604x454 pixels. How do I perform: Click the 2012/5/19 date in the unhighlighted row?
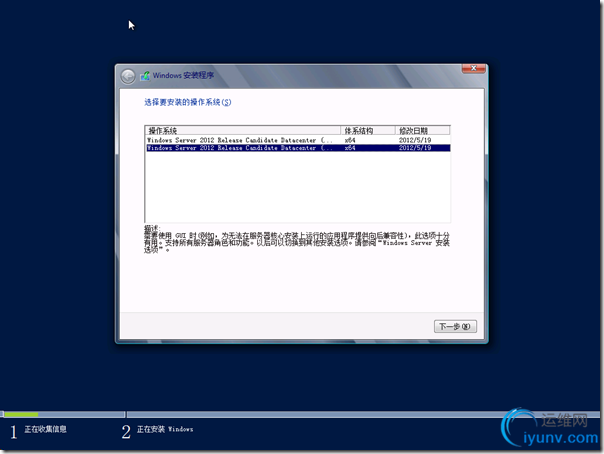[414, 140]
